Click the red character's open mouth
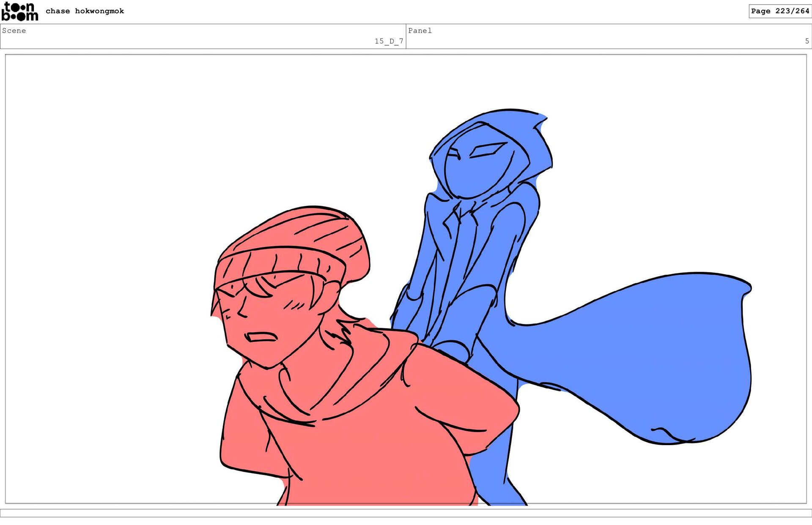 click(262, 337)
